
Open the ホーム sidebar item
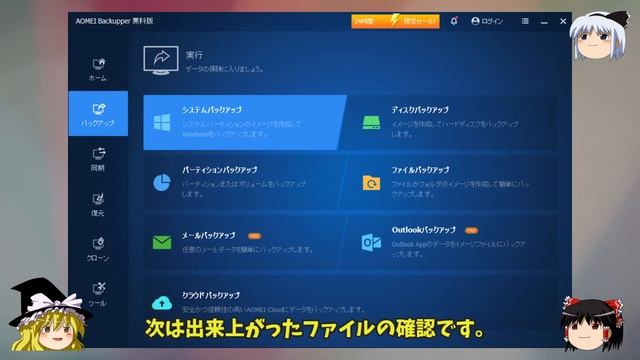pyautogui.click(x=98, y=69)
